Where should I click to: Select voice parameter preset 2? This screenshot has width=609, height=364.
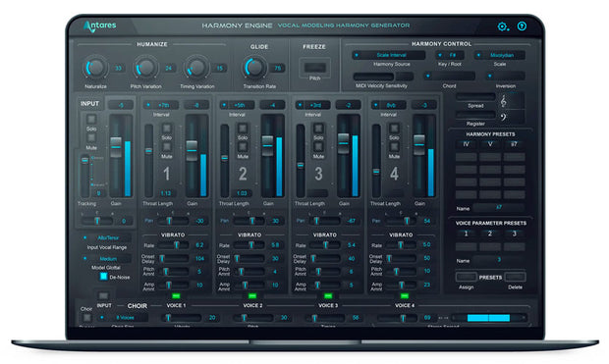point(490,234)
